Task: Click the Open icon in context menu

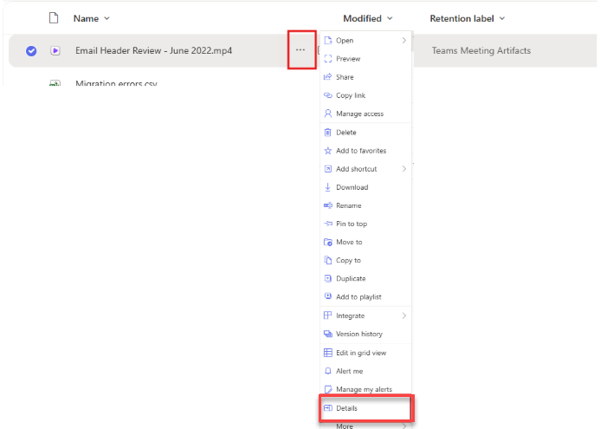Action: pyautogui.click(x=328, y=40)
